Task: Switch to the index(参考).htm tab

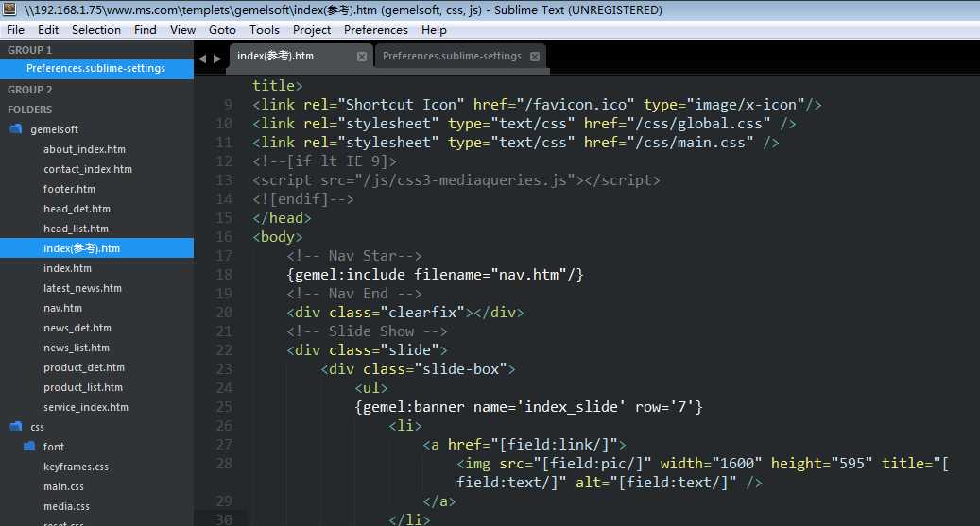Action: coord(301,57)
